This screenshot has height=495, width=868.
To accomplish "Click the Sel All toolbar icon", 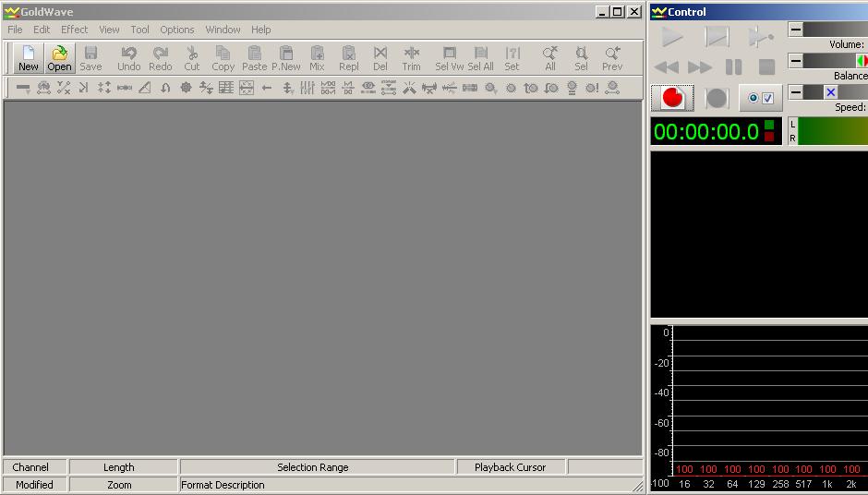I will coord(480,58).
